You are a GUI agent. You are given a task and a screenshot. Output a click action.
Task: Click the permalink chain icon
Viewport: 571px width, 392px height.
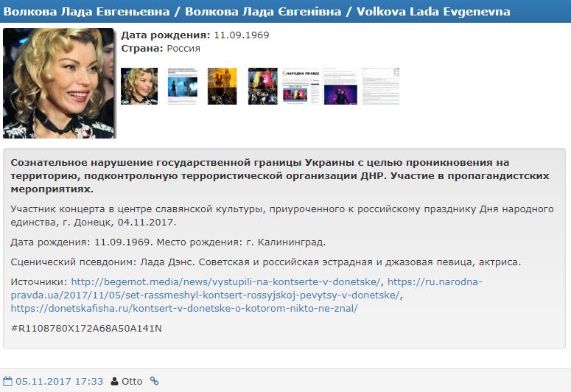(x=155, y=381)
